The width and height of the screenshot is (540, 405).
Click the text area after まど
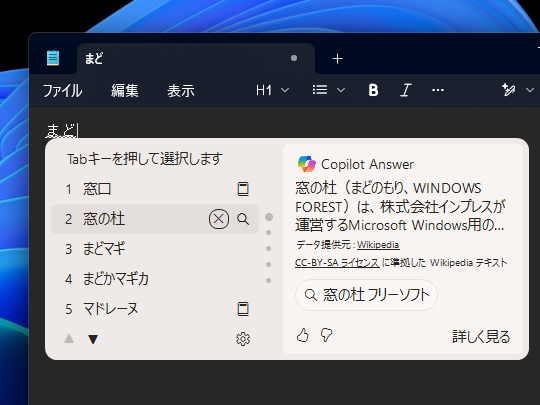[79, 131]
